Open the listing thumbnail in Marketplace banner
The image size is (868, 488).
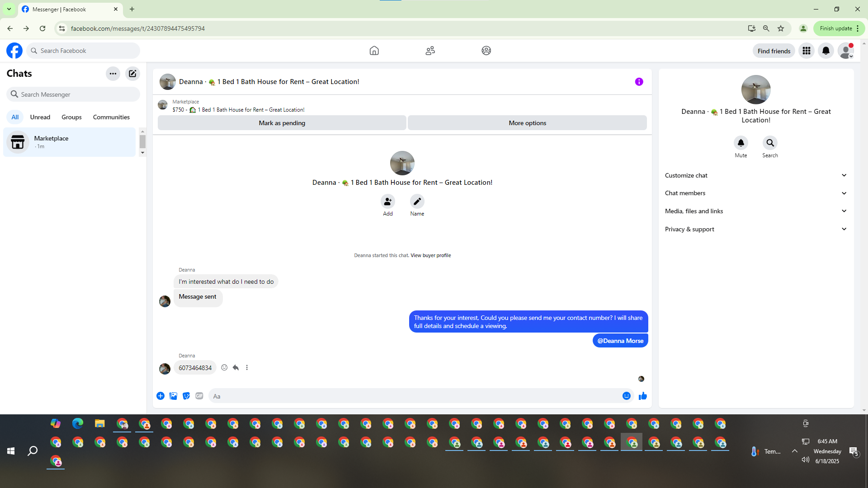click(163, 105)
